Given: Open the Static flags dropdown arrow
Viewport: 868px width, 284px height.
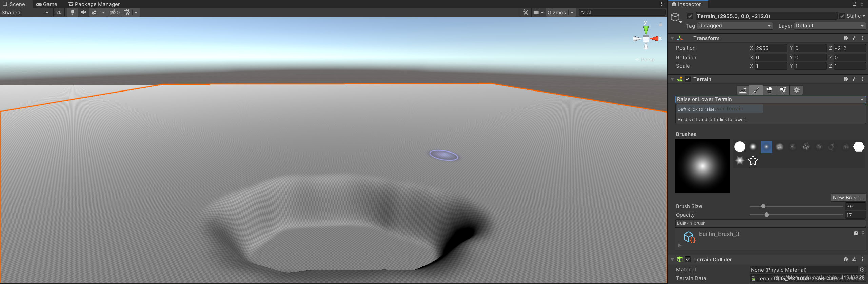Looking at the screenshot, I should (x=864, y=16).
